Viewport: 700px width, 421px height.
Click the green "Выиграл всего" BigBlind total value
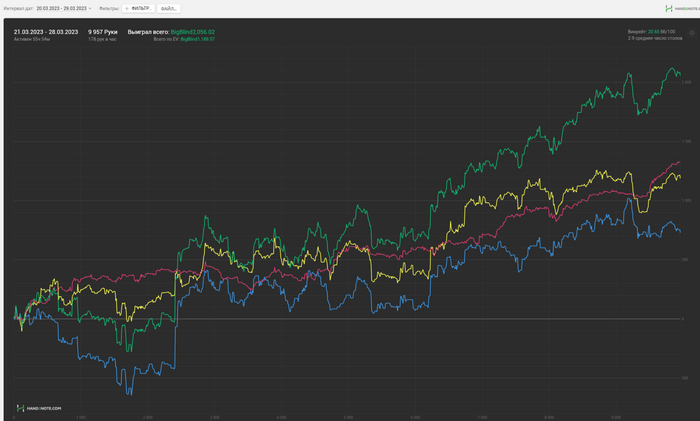point(193,32)
